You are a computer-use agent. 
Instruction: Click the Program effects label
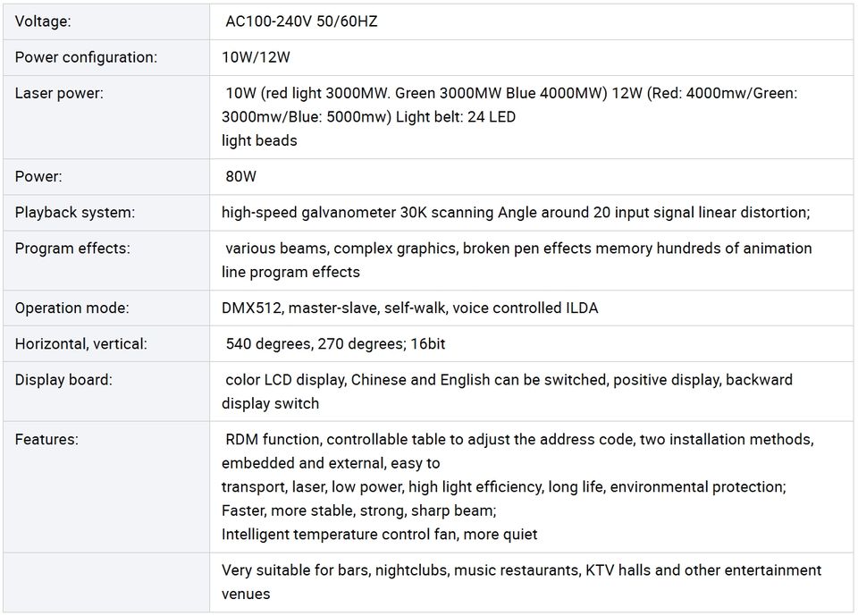tap(72, 248)
